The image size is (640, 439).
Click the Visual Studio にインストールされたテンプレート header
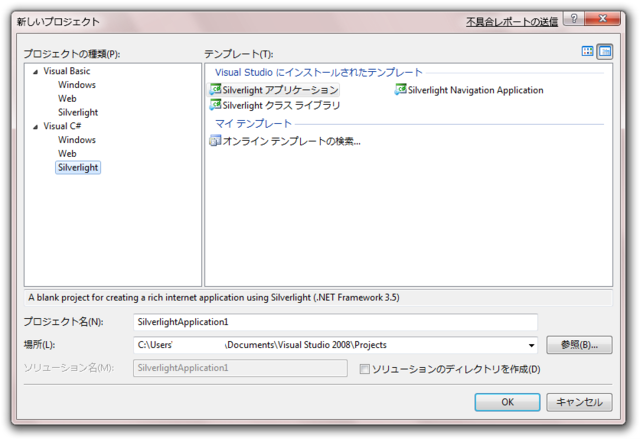click(x=319, y=72)
